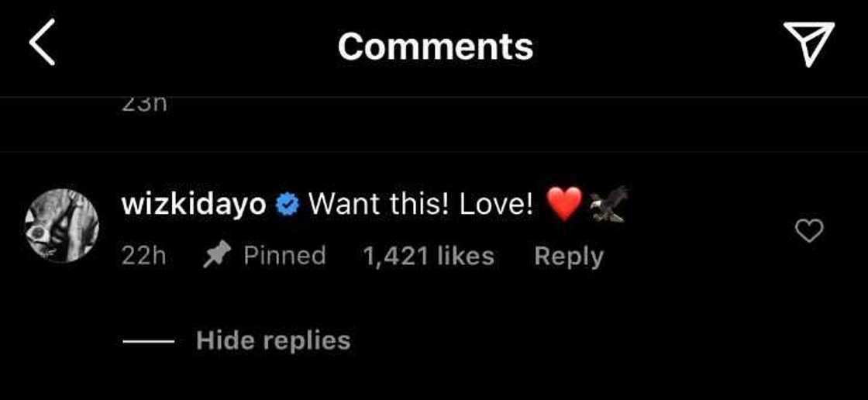Viewport: 868px width, 400px height.
Task: Click the word 'likes' after 1,421
Action: (x=465, y=257)
